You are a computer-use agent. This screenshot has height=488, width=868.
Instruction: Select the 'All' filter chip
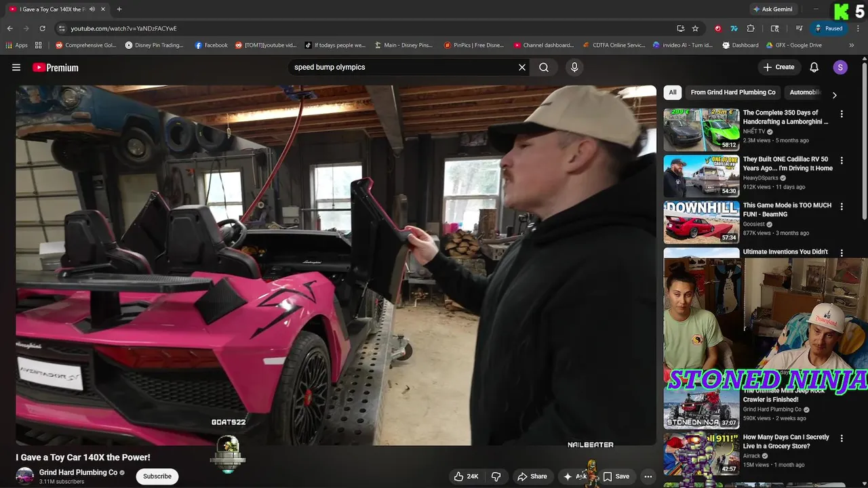pos(673,92)
